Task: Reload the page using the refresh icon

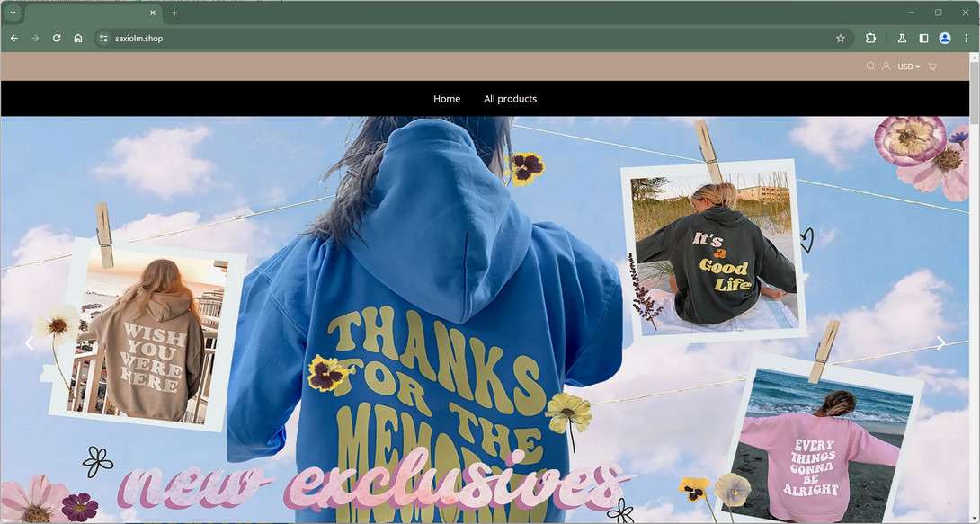Action: point(56,38)
